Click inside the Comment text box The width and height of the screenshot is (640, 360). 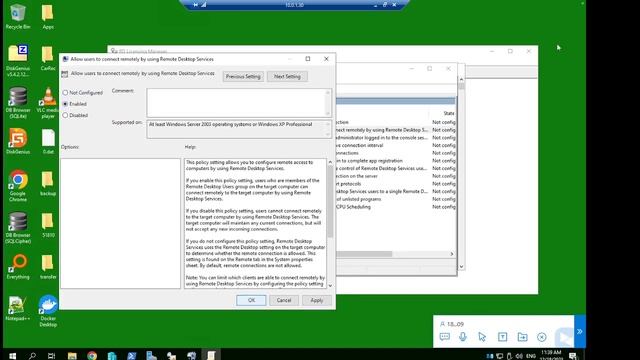[236, 102]
